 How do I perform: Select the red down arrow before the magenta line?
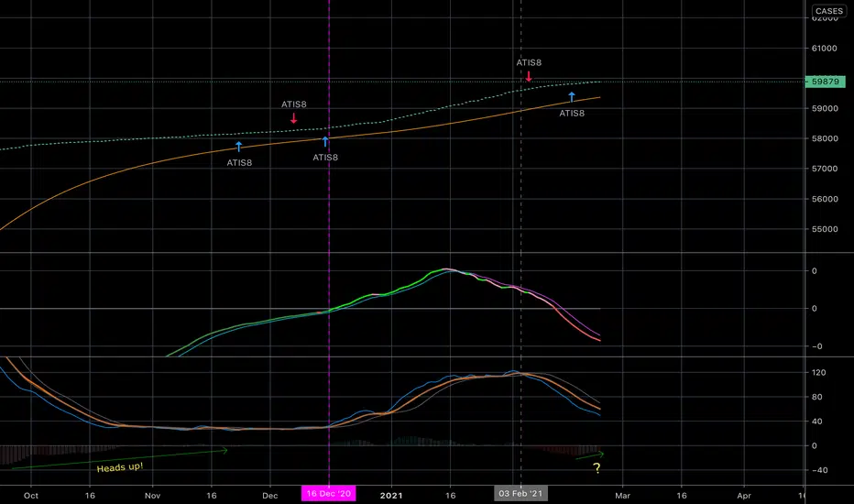293,118
